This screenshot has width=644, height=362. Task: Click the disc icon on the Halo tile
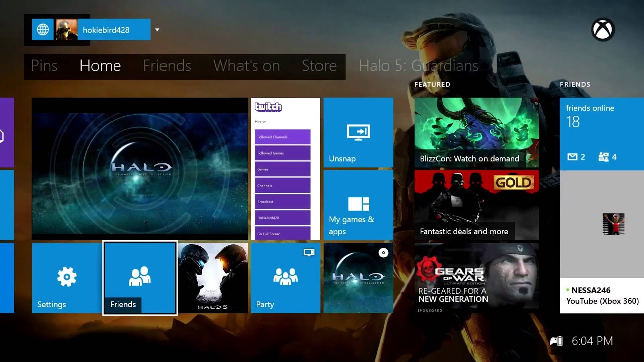(383, 253)
